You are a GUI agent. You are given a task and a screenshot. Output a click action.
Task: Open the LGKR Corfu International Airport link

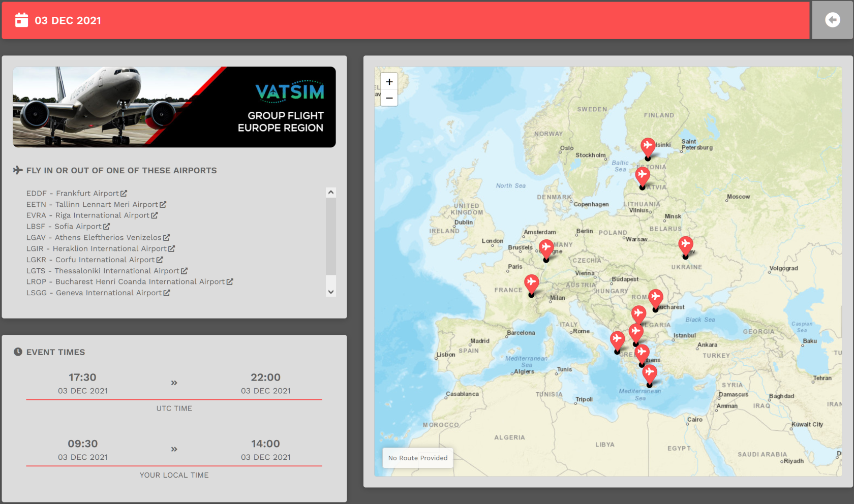[x=95, y=260]
